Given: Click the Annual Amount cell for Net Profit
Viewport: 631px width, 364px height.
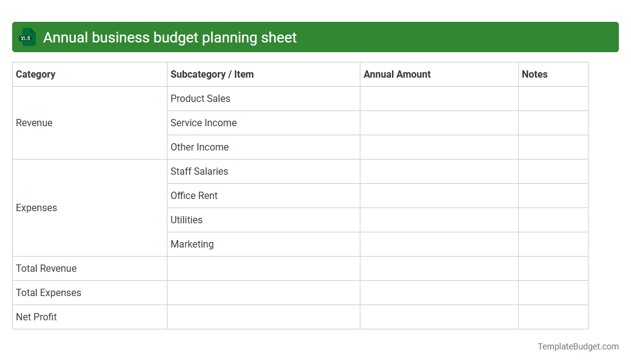Looking at the screenshot, I should click(x=439, y=317).
